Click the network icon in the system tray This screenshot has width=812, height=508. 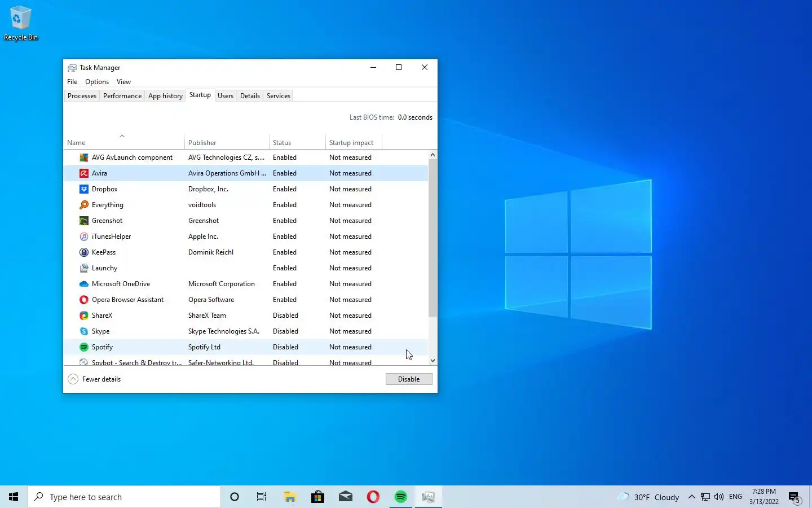click(705, 497)
